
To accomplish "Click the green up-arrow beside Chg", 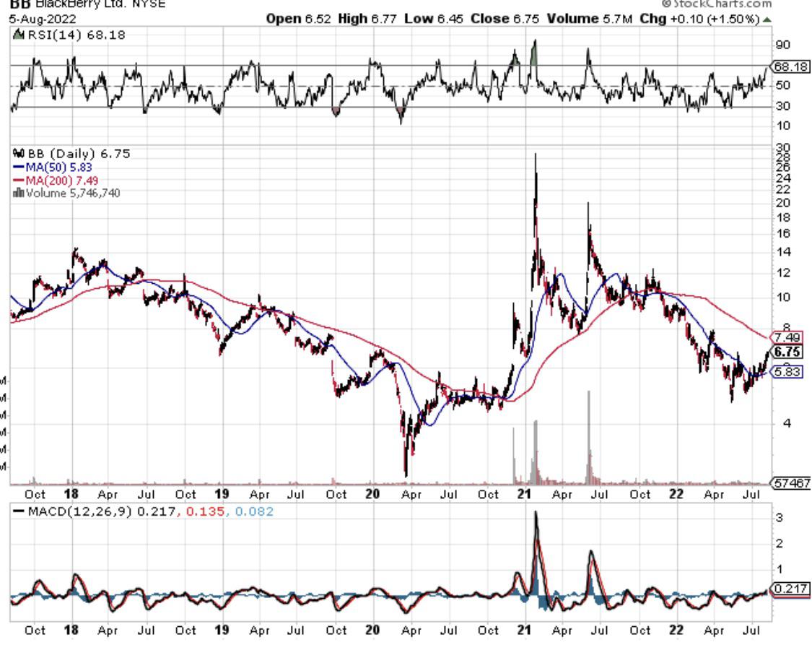I will coord(767,20).
